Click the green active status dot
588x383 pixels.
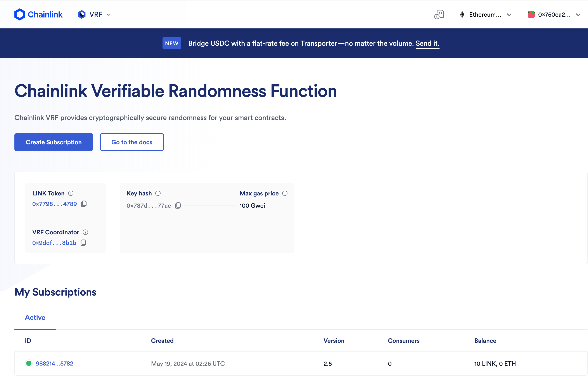tap(29, 363)
